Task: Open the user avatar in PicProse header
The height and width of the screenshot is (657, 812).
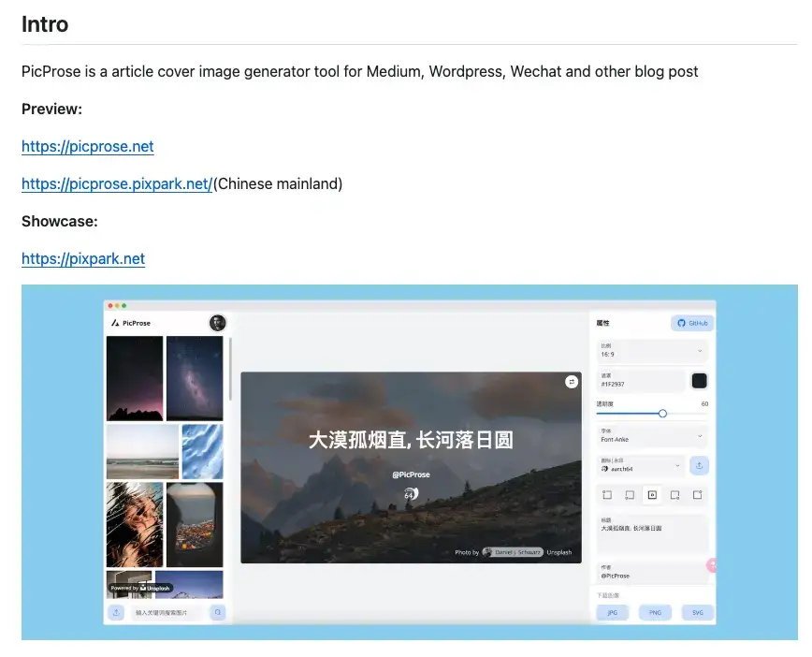Action: [217, 323]
